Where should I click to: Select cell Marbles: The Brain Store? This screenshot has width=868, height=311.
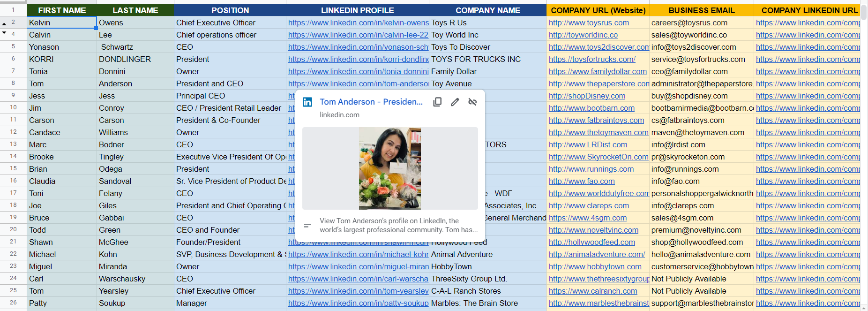click(x=488, y=303)
